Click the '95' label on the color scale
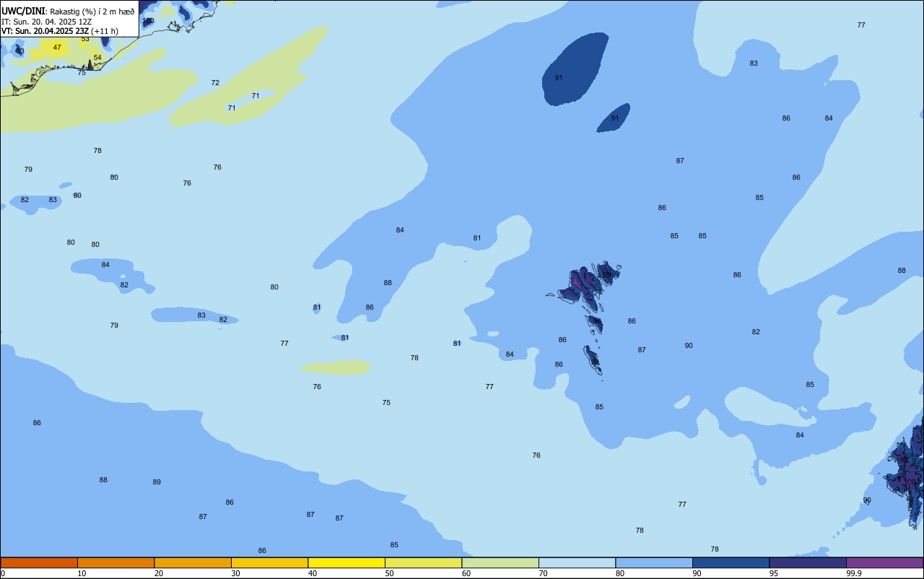 [775, 573]
